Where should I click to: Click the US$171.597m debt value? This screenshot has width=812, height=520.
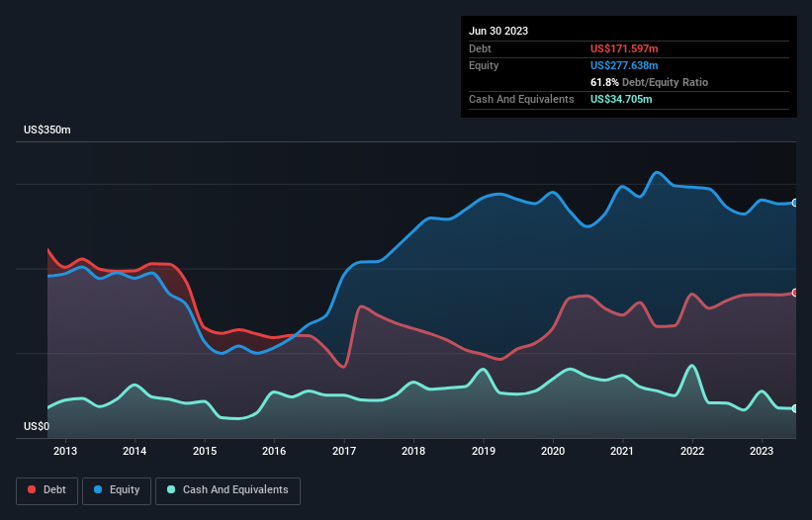(624, 48)
